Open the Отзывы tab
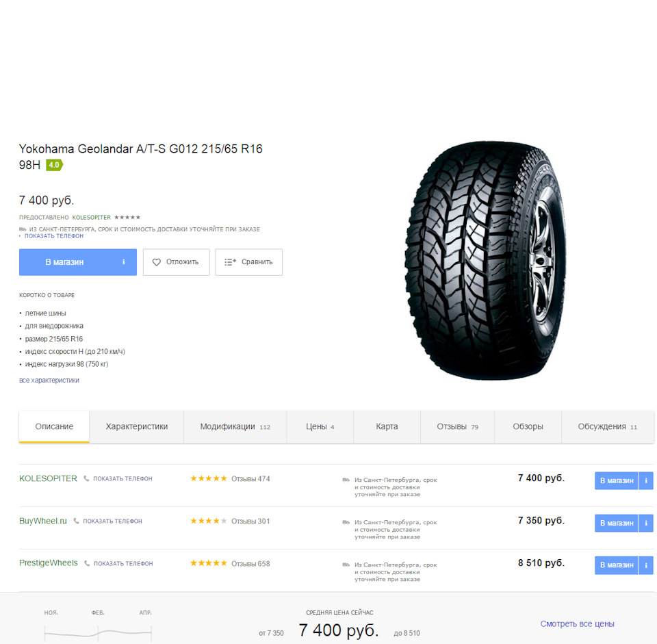This screenshot has width=657, height=644. (x=458, y=426)
